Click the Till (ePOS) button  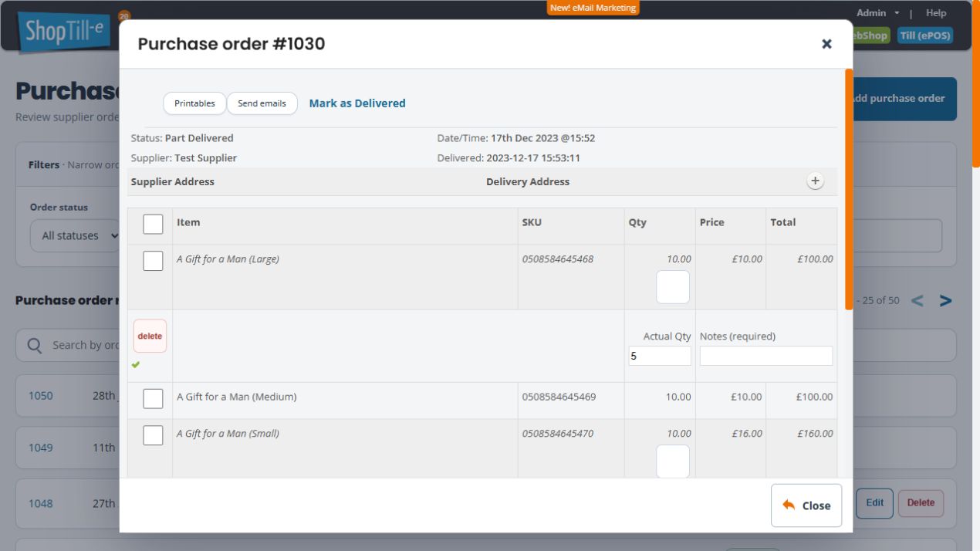pyautogui.click(x=925, y=35)
